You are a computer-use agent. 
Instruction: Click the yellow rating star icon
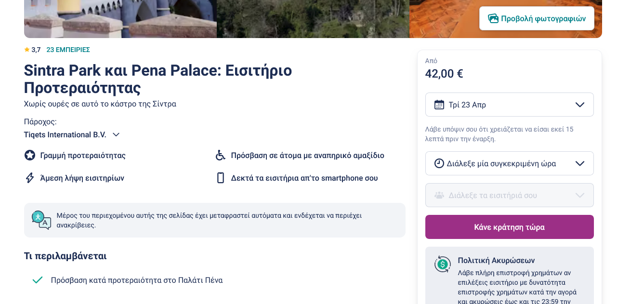(x=27, y=50)
